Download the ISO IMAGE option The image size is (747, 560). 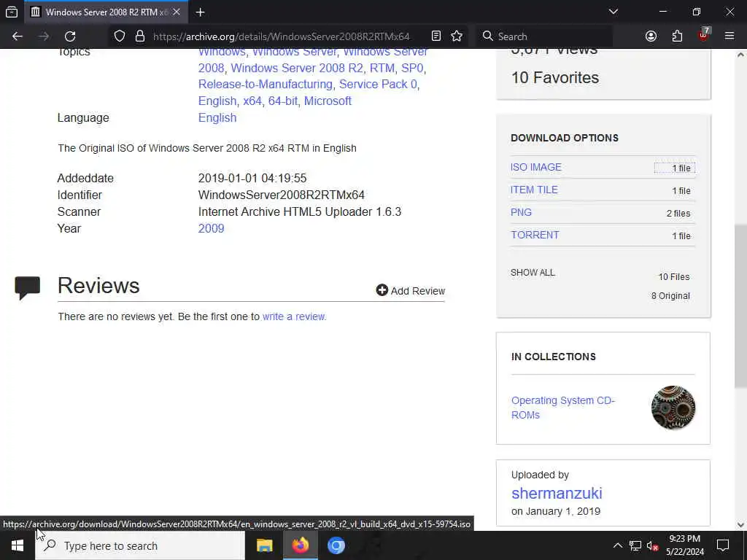tap(536, 167)
